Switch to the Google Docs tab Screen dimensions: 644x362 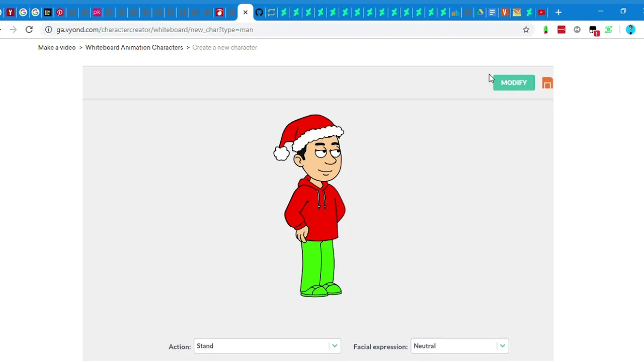click(493, 12)
